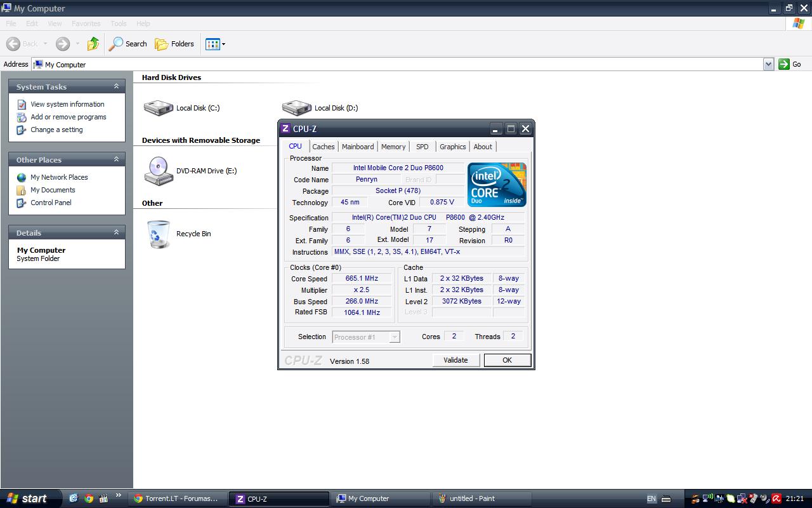Collapse the Details panel

click(x=116, y=232)
